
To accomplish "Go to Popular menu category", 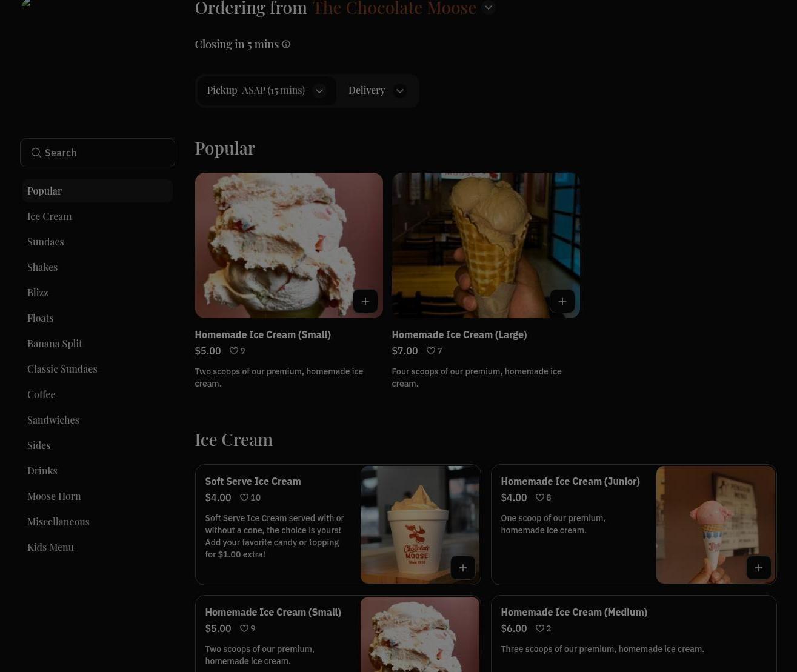I will (x=98, y=191).
